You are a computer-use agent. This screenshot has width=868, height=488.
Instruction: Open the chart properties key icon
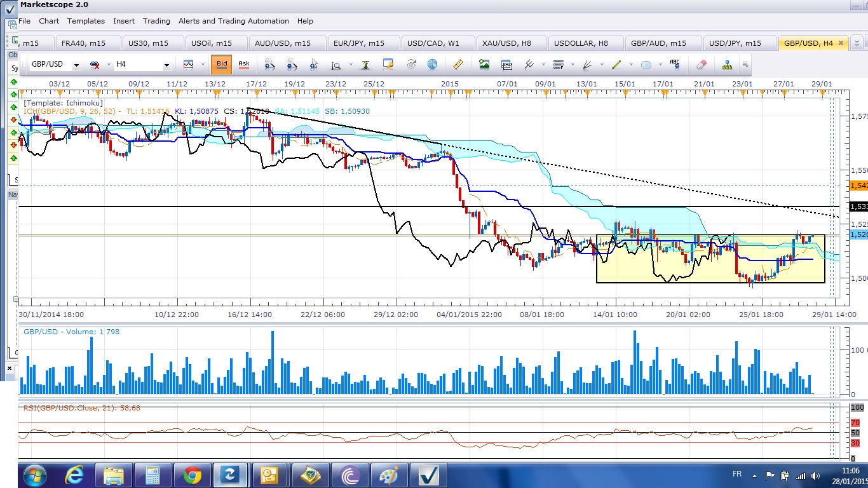pyautogui.click(x=388, y=64)
